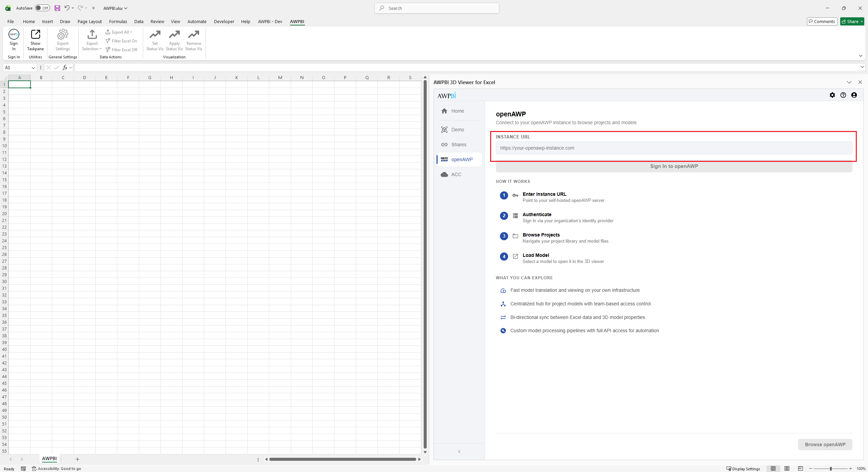Expand the formula bar
Screen dimensions: 868x472
click(862, 67)
